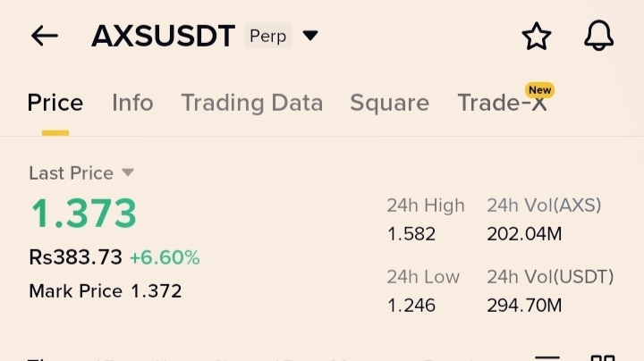The image size is (644, 361).
Task: Click the Last Price label
Action: pyautogui.click(x=71, y=172)
